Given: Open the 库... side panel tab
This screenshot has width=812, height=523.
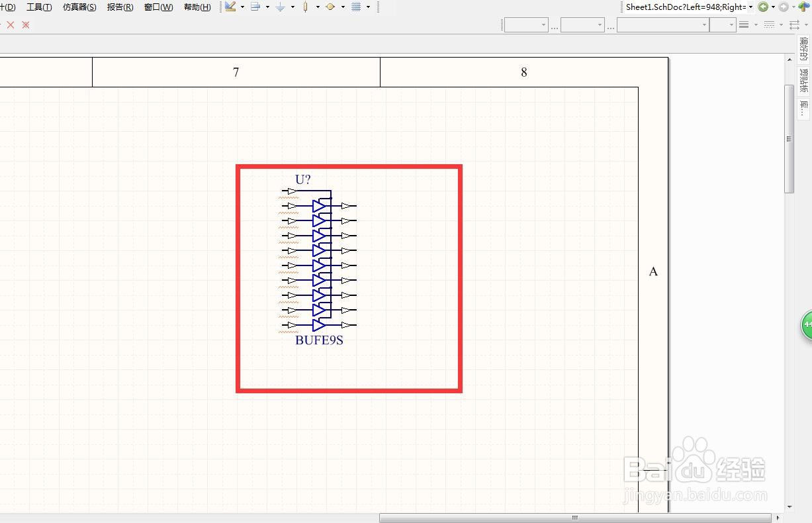Looking at the screenshot, I should (x=803, y=108).
